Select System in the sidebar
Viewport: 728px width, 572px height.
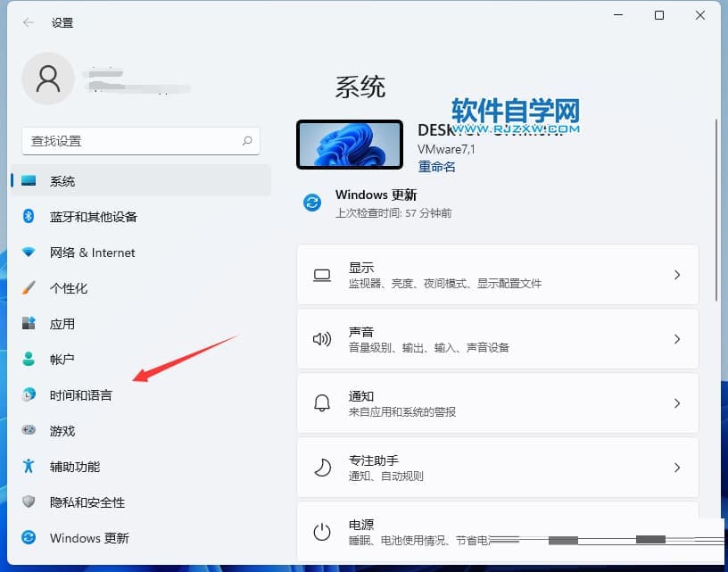tap(62, 181)
